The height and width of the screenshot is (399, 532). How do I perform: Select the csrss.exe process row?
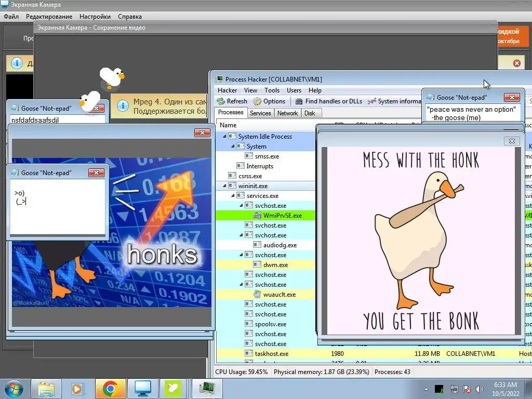(265, 176)
